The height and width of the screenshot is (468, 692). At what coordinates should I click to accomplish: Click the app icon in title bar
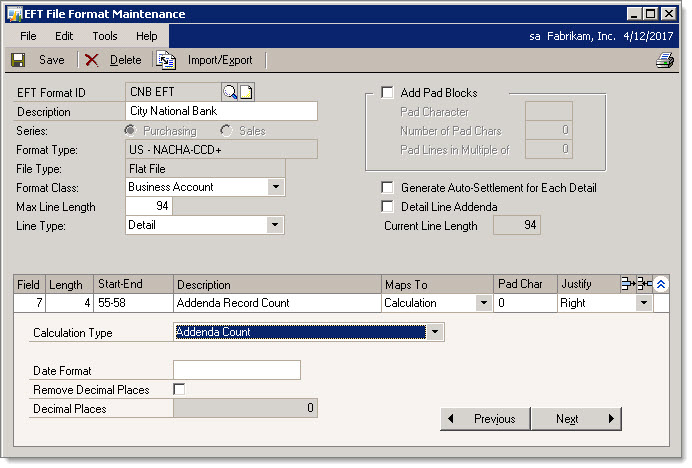[x=14, y=14]
